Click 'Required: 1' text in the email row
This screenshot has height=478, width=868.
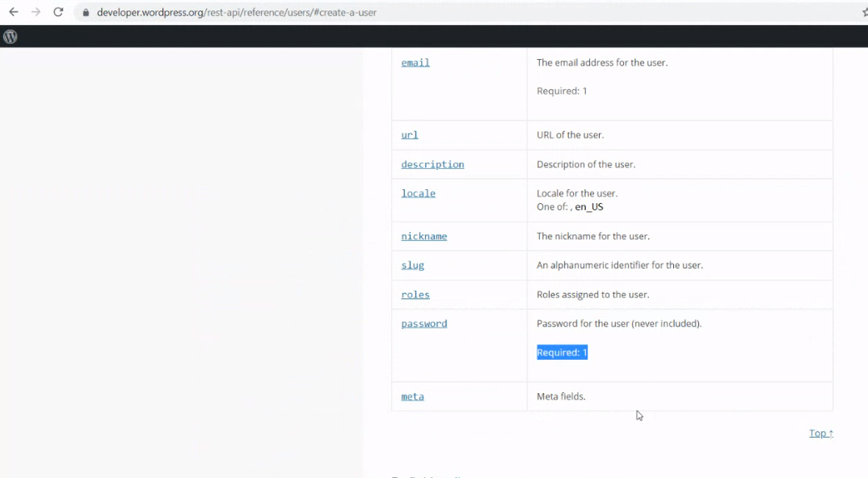[562, 91]
